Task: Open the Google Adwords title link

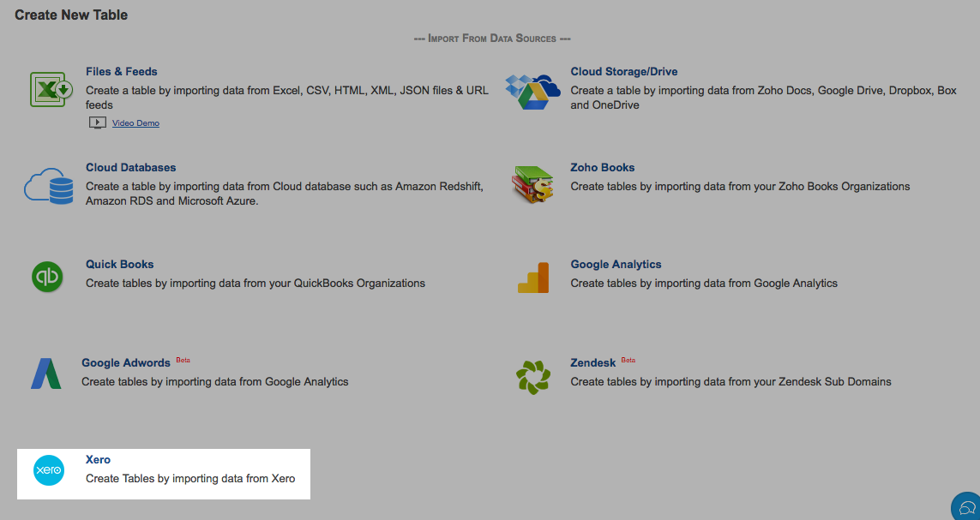Action: click(x=126, y=362)
